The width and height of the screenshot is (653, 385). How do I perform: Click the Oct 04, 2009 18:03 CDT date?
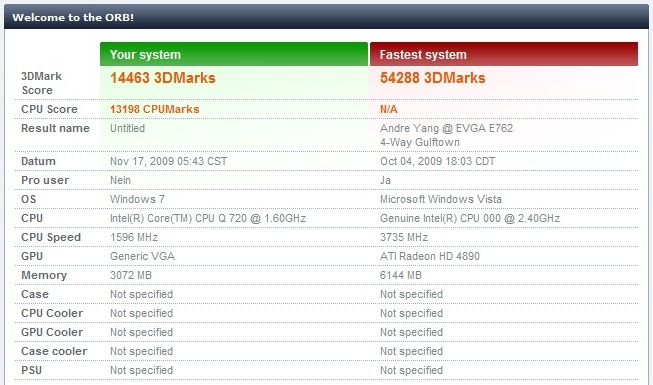click(437, 161)
